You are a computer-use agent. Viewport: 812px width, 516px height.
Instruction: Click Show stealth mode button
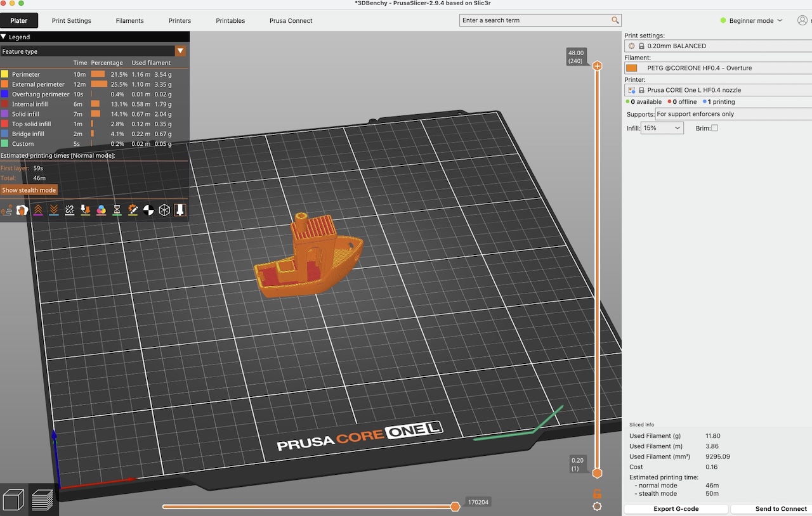[29, 190]
